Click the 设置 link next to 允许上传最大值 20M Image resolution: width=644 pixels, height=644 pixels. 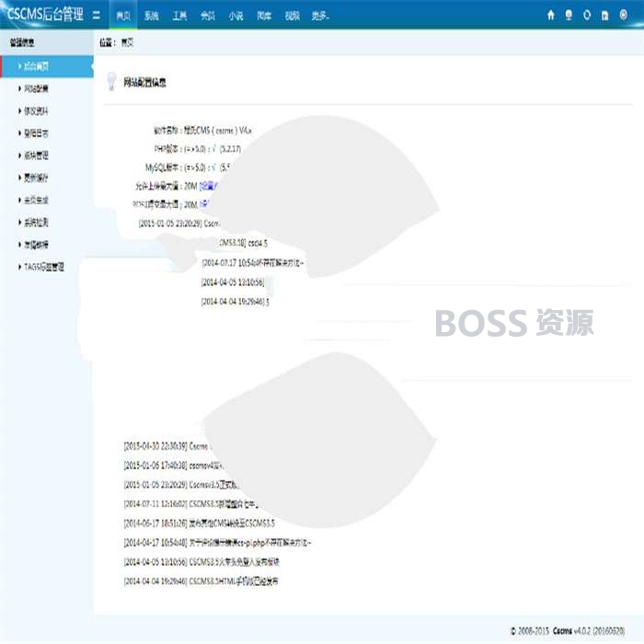pos(208,186)
